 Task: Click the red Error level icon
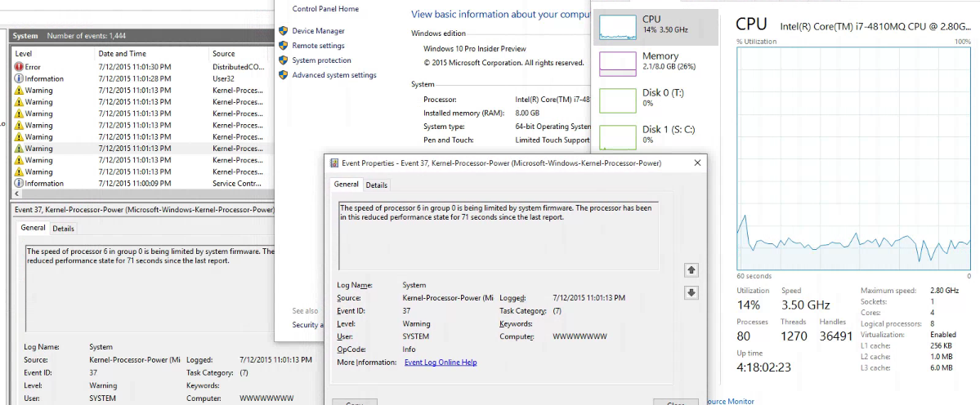[x=19, y=67]
